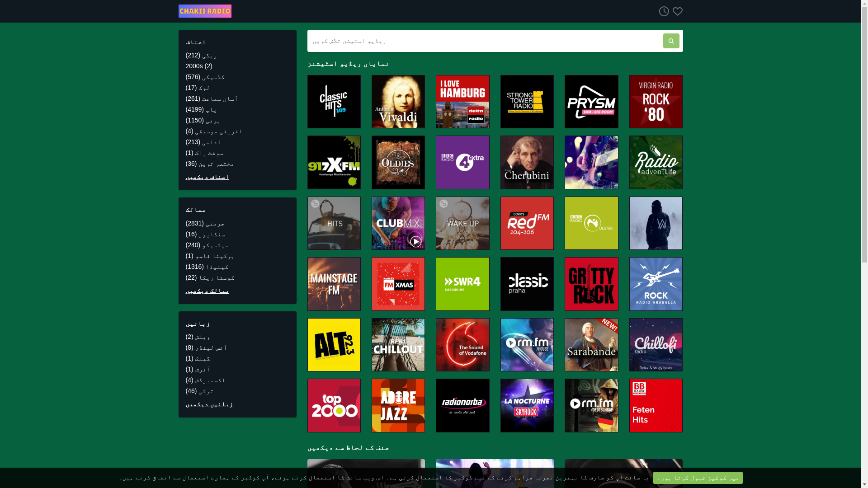Select the genre with 4199 stations
868x488 pixels.
201,109
